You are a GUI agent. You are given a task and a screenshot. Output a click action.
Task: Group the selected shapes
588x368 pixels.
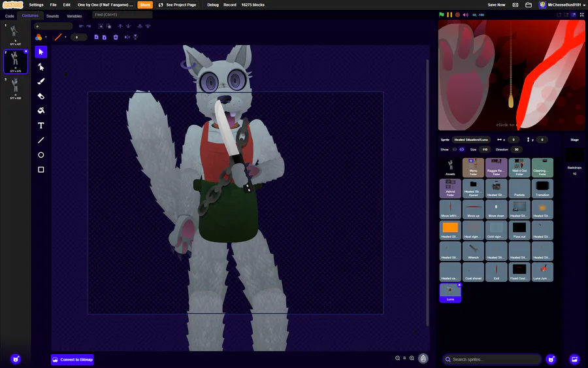pos(101,26)
